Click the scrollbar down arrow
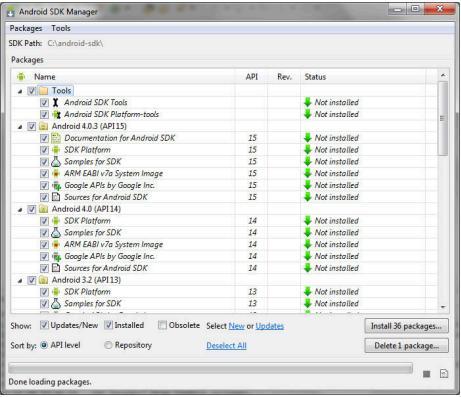This screenshot has width=461, height=397. 443,307
